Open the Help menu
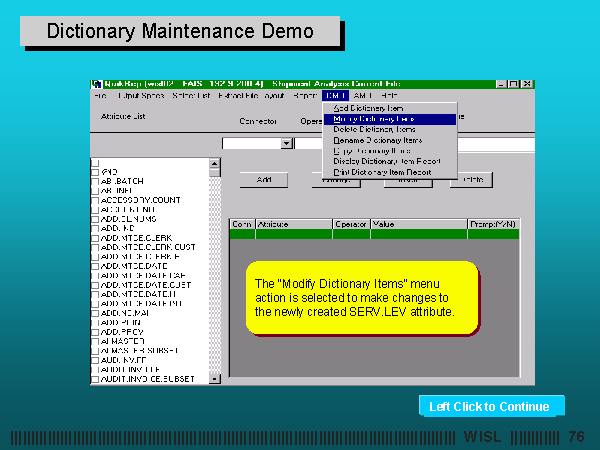This screenshot has width=600, height=450. coord(389,96)
